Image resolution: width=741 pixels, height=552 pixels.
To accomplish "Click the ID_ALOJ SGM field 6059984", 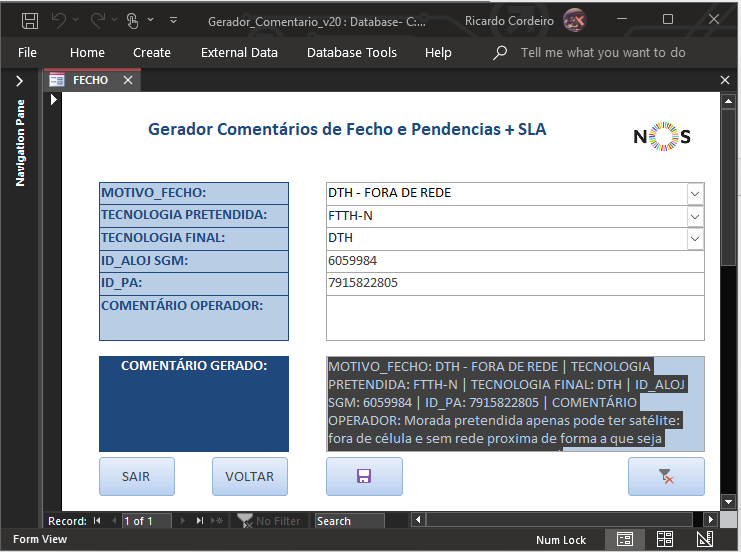I will click(x=515, y=261).
